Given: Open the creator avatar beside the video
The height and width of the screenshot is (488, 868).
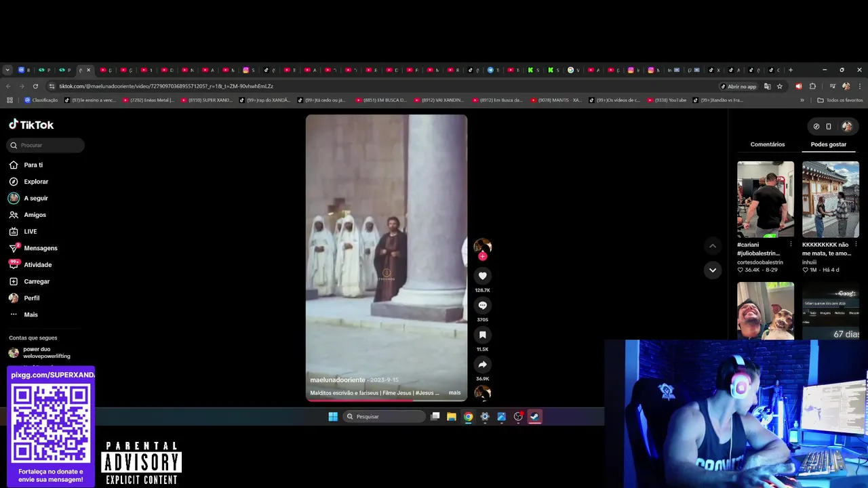Looking at the screenshot, I should click(x=482, y=247).
